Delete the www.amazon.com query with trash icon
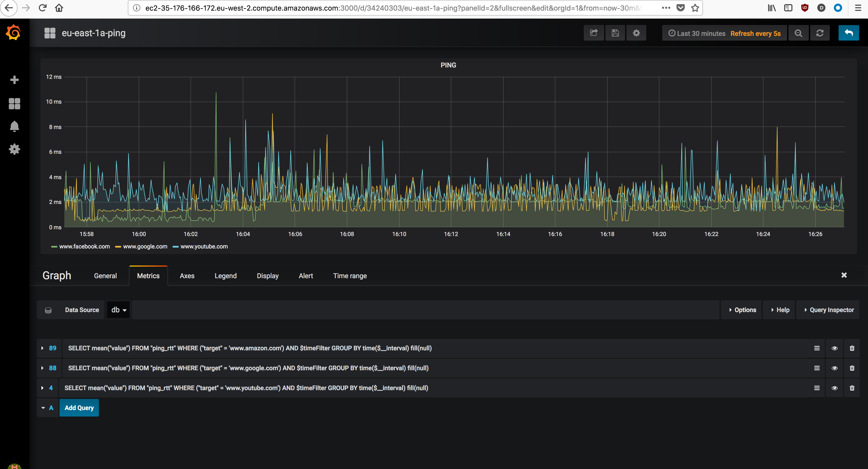Image resolution: width=868 pixels, height=469 pixels. tap(852, 348)
